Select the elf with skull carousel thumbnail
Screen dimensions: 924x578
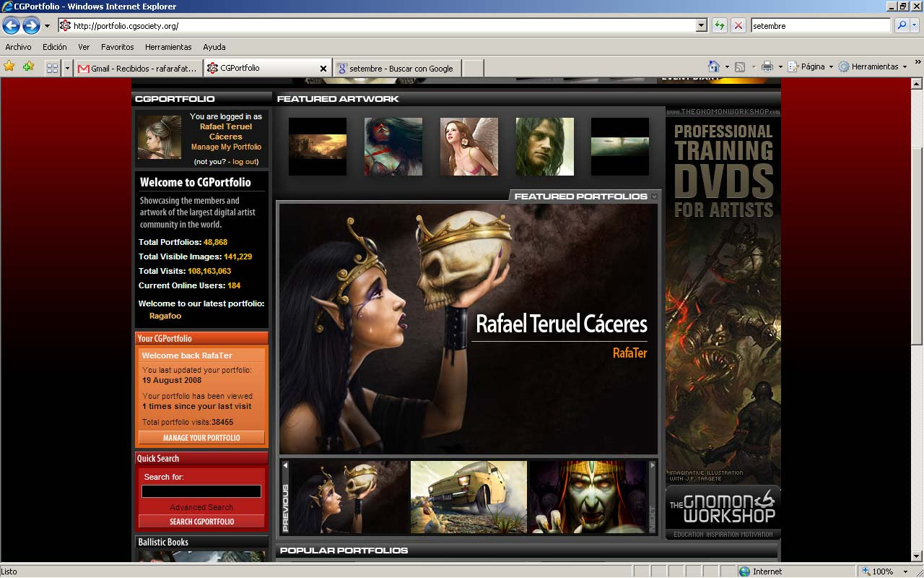click(349, 497)
